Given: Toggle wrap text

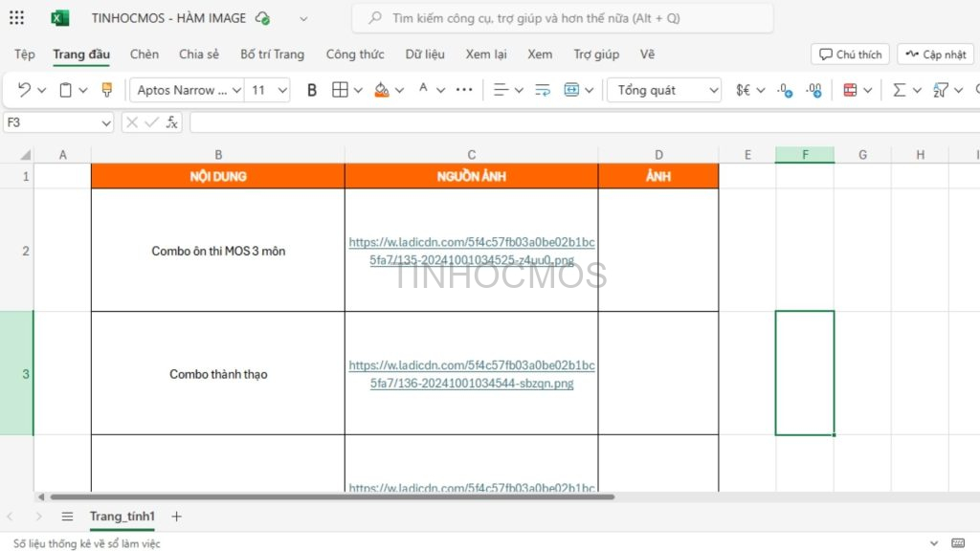Looking at the screenshot, I should pos(543,90).
